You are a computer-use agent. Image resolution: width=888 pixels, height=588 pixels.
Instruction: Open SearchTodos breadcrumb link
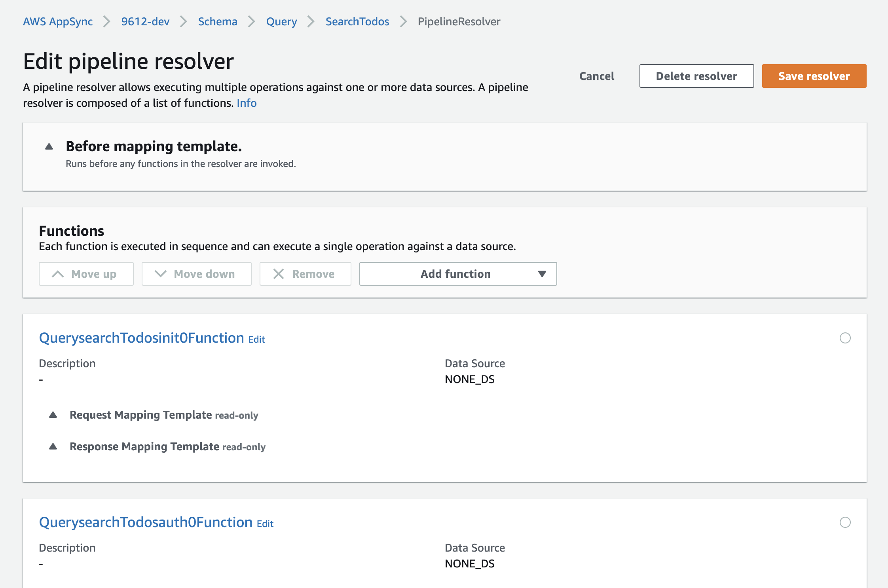tap(357, 21)
